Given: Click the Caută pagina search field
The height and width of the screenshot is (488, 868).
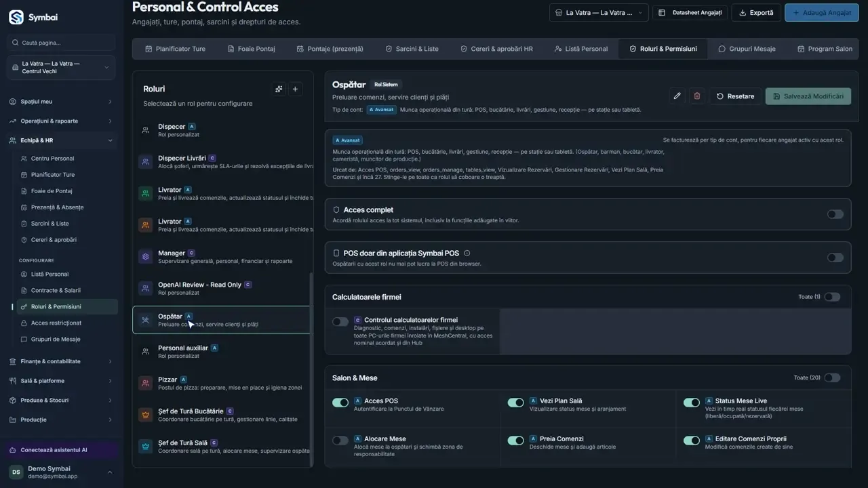Looking at the screenshot, I should 61,43.
